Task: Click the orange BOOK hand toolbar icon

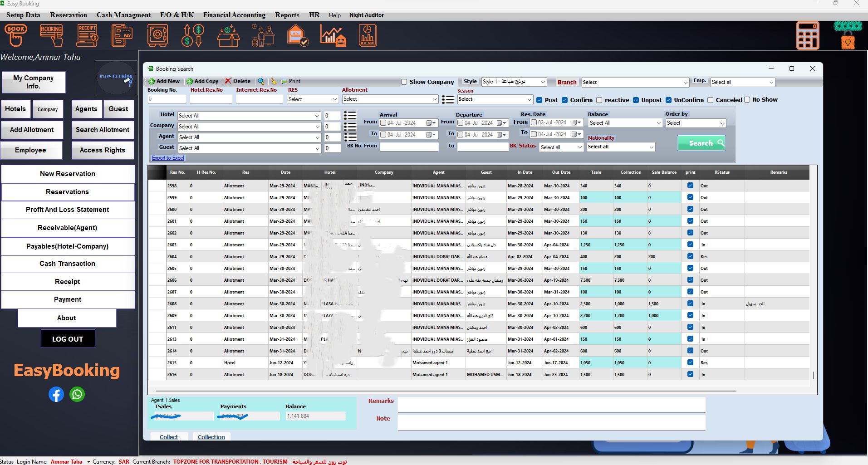Action: tap(16, 35)
